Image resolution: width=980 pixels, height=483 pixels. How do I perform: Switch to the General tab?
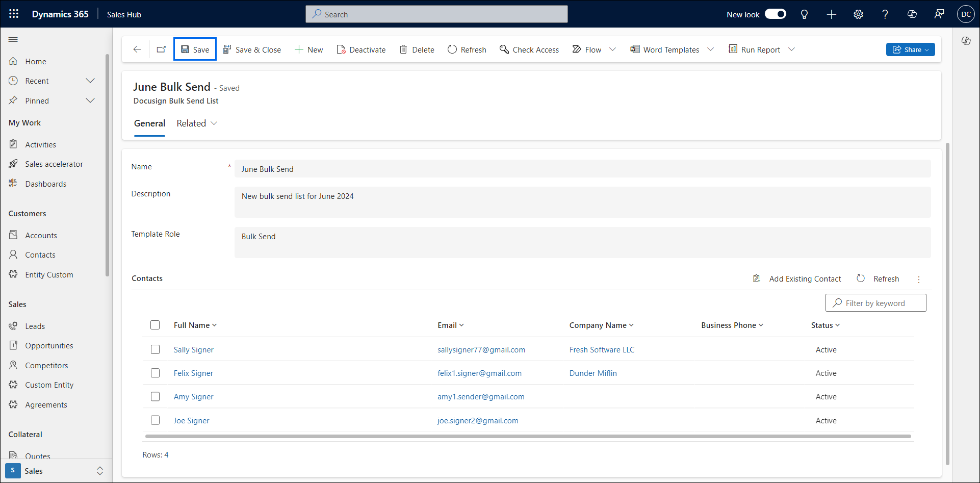coord(149,123)
